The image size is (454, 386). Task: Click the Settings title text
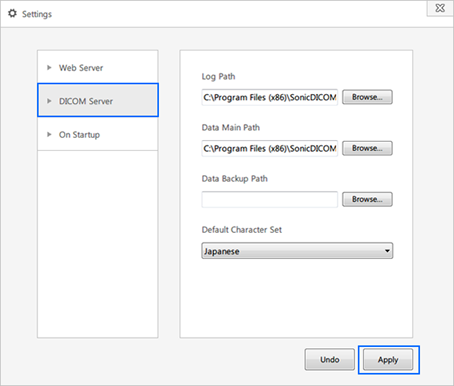pyautogui.click(x=37, y=14)
